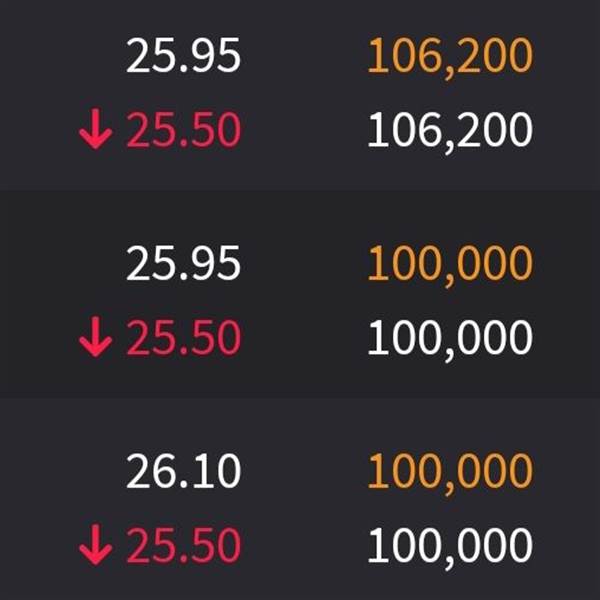Open the entry with 106,200 volume
The height and width of the screenshot is (600, 600).
[300, 94]
